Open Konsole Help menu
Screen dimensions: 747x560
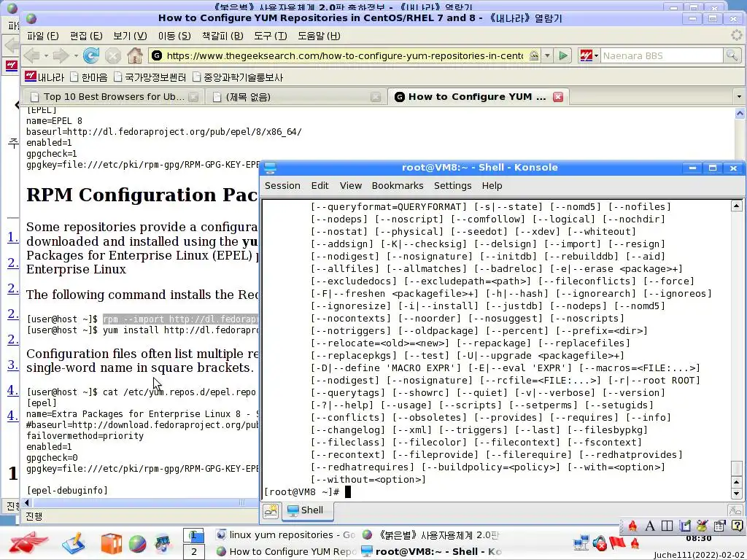coord(492,186)
